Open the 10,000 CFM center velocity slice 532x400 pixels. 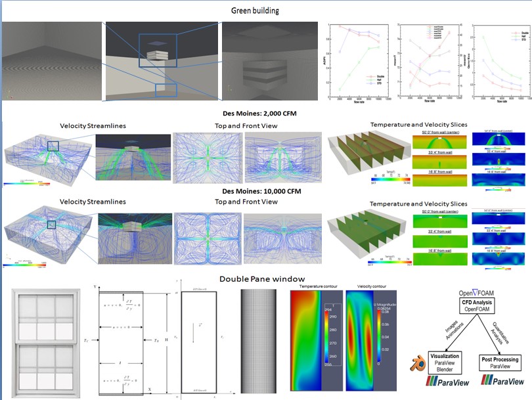(x=499, y=218)
